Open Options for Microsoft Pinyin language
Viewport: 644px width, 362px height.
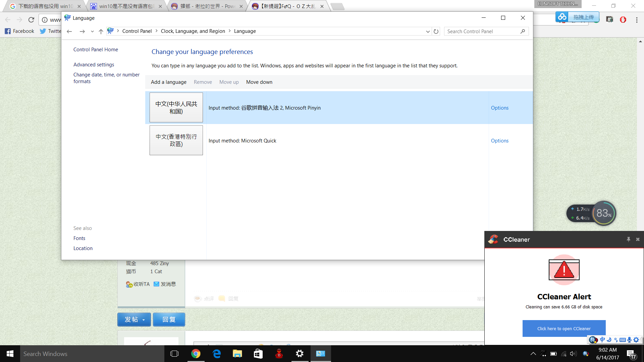point(500,108)
